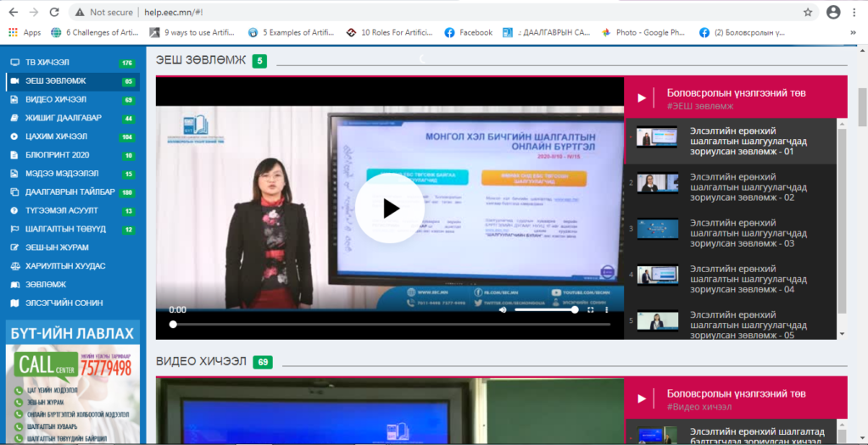Open the video player's three-dot options menu
Viewport: 868px width, 445px height.
pyautogui.click(x=607, y=310)
